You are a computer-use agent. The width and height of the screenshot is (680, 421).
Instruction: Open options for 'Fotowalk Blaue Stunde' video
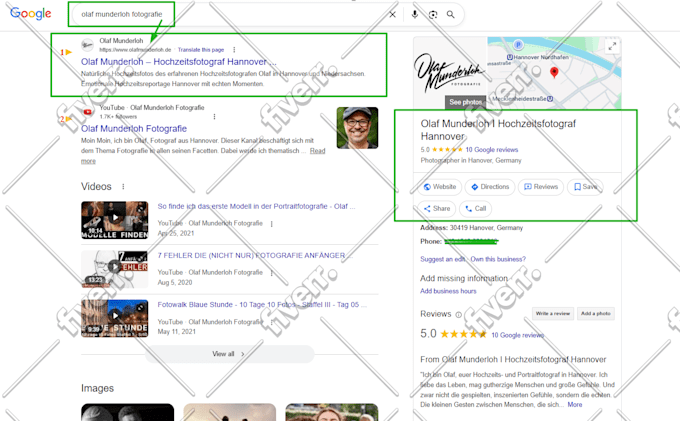tap(271, 322)
